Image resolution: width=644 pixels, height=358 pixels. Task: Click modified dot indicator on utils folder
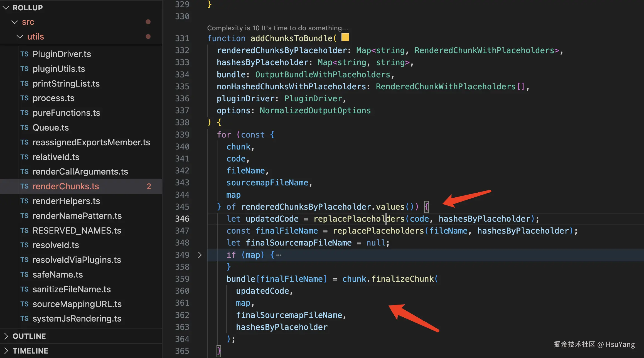tap(148, 36)
